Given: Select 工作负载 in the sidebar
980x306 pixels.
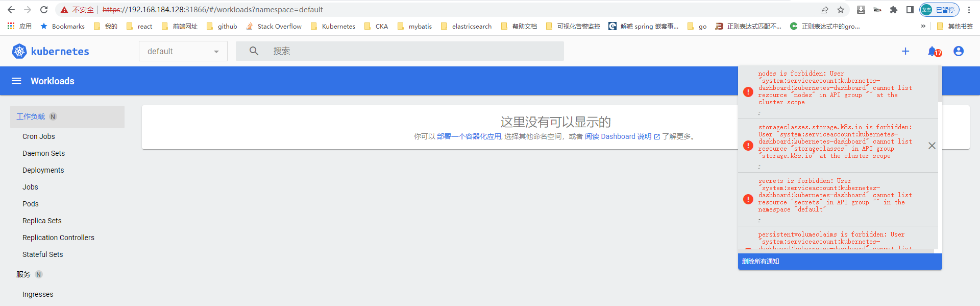Looking at the screenshot, I should click(67, 116).
